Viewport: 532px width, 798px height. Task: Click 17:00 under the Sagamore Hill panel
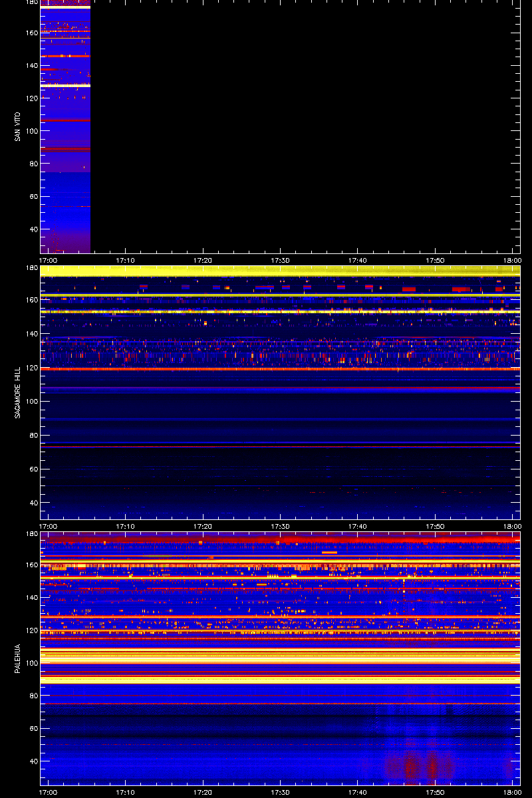pyautogui.click(x=48, y=527)
